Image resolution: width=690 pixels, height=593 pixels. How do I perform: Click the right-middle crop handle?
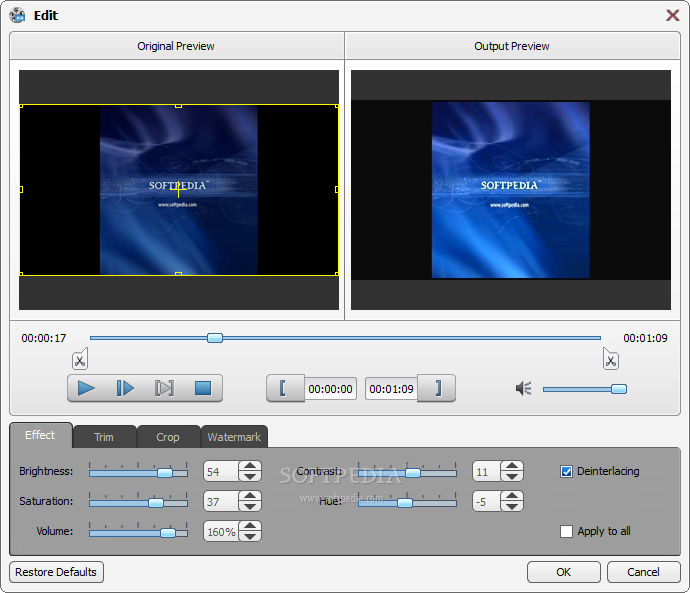click(x=337, y=190)
